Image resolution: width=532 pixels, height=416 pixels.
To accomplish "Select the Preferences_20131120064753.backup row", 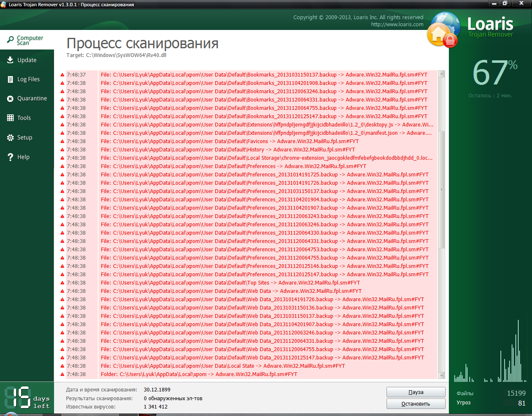I will pyautogui.click(x=249, y=250).
